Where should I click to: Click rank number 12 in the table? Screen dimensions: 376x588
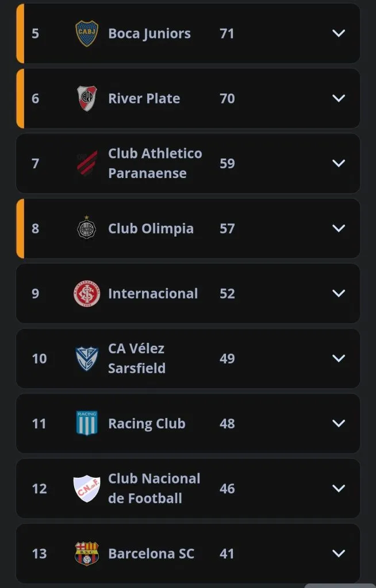click(39, 489)
